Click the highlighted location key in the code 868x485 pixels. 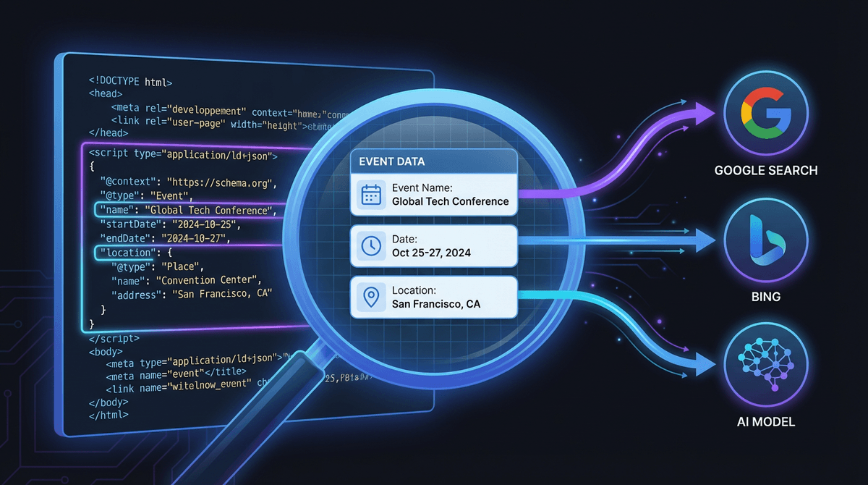(x=127, y=252)
